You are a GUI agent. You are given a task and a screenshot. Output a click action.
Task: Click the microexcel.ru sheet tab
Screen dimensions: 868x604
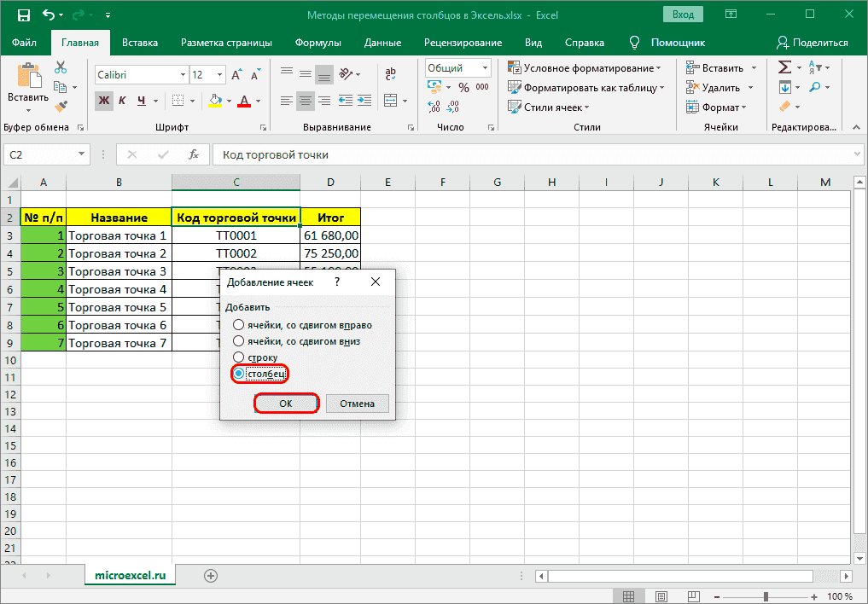[129, 575]
